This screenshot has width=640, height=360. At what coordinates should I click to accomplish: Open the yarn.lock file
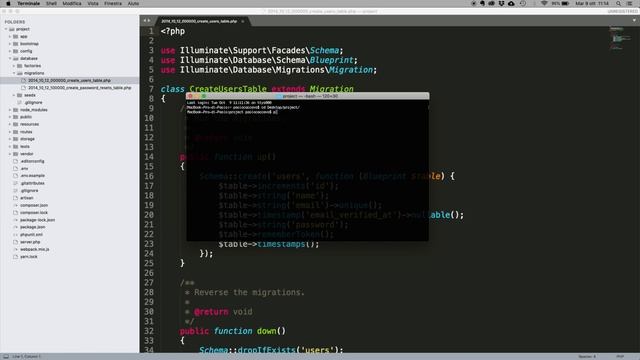click(x=29, y=257)
